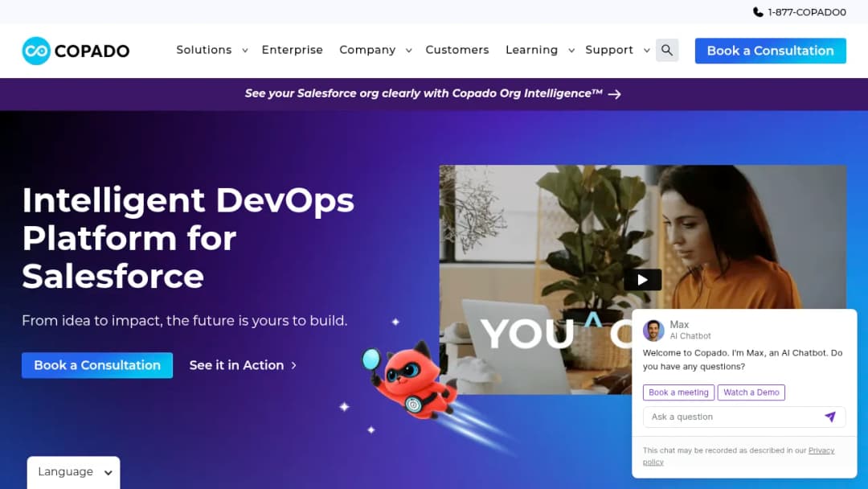The width and height of the screenshot is (868, 489).
Task: Expand the Company dropdown chevron
Action: [408, 51]
